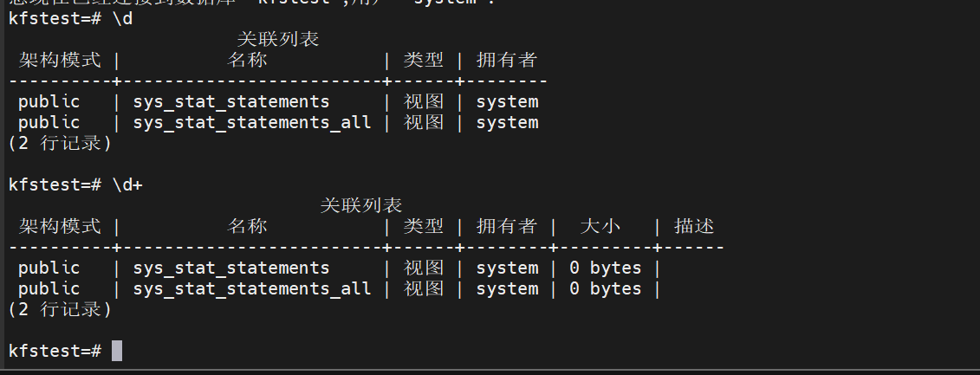Click the first sys_stat_statements entry in the \d output

(x=231, y=101)
